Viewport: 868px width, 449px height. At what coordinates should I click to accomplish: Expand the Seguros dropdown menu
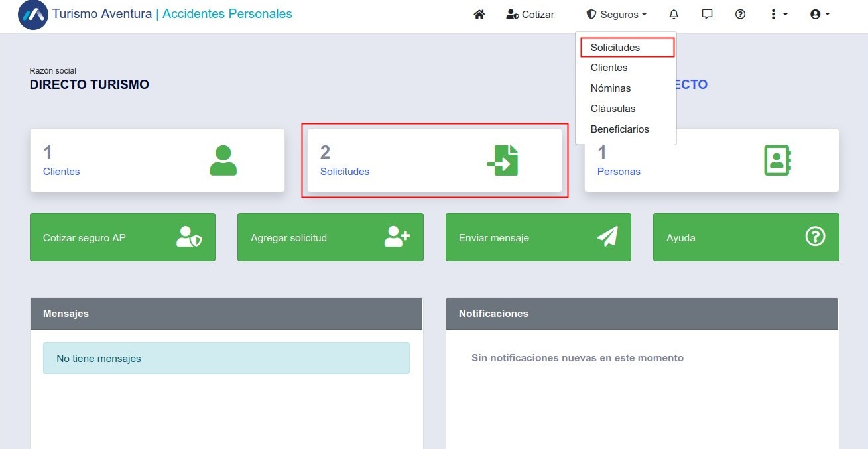(x=617, y=14)
